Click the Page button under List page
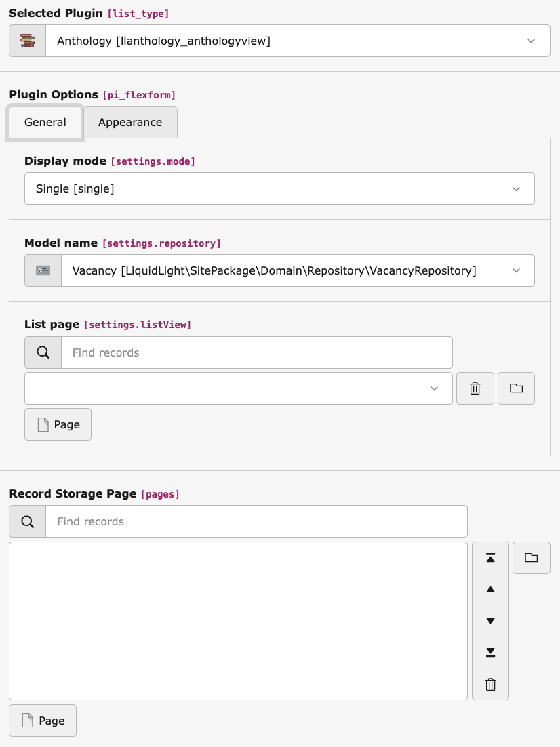Image resolution: width=560 pixels, height=747 pixels. click(x=58, y=424)
